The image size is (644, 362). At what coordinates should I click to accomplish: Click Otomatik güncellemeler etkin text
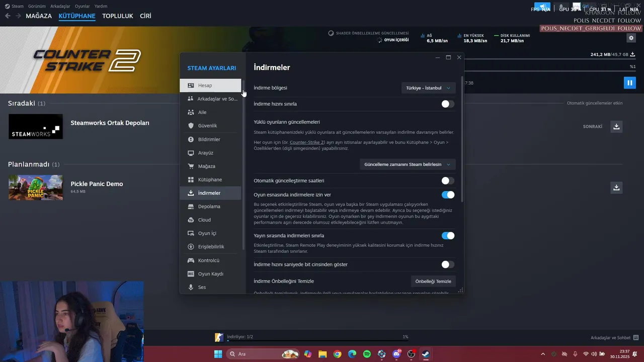point(595,103)
